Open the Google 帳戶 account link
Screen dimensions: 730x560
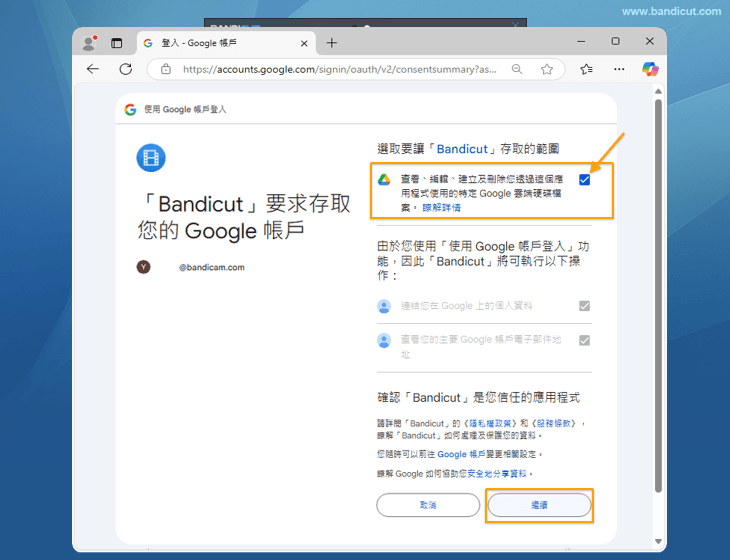pos(461,454)
